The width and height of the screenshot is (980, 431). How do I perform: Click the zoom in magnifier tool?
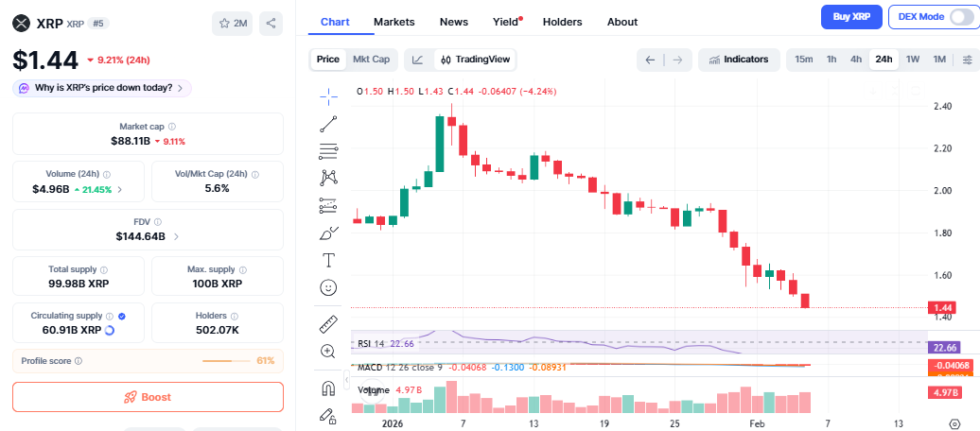coord(328,352)
